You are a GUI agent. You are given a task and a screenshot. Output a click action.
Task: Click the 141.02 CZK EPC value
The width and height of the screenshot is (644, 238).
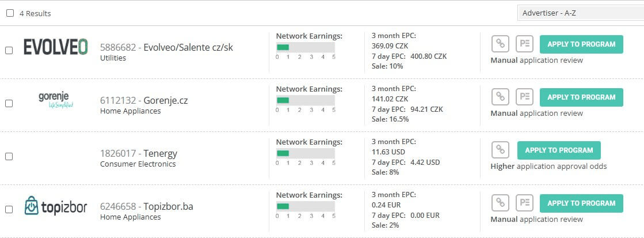(x=390, y=99)
